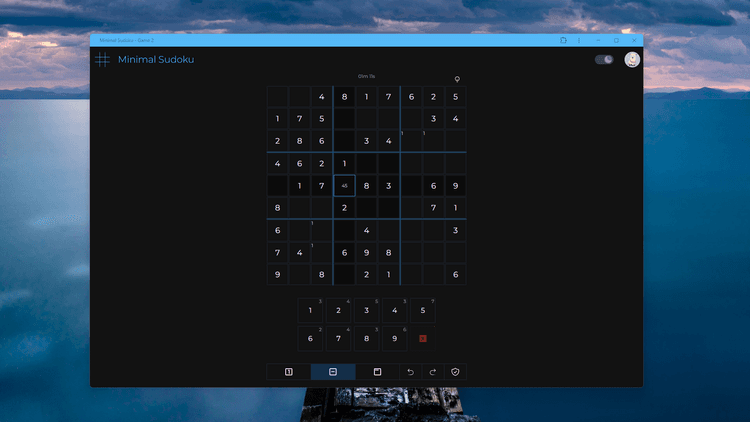750x422 pixels.
Task: Click the game timer above the grid
Action: (366, 76)
